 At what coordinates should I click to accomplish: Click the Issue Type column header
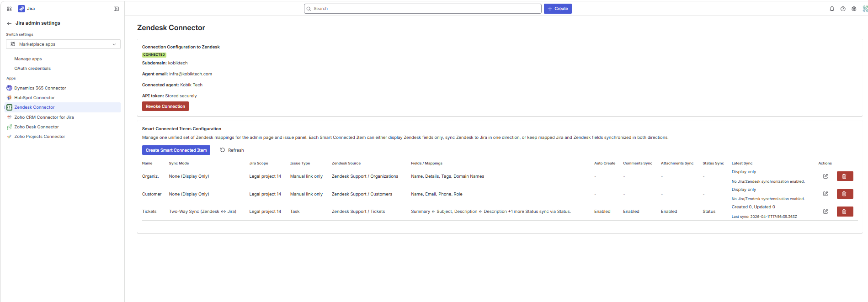[x=300, y=163]
